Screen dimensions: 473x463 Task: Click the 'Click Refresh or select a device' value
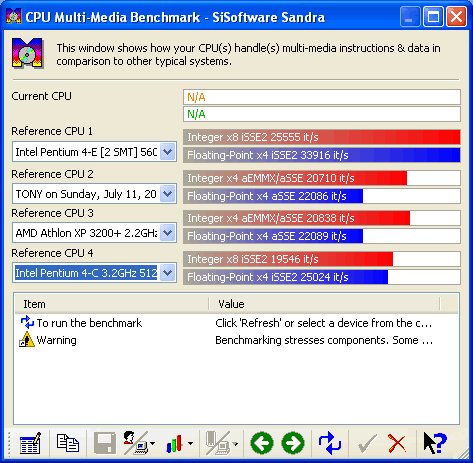(x=323, y=323)
